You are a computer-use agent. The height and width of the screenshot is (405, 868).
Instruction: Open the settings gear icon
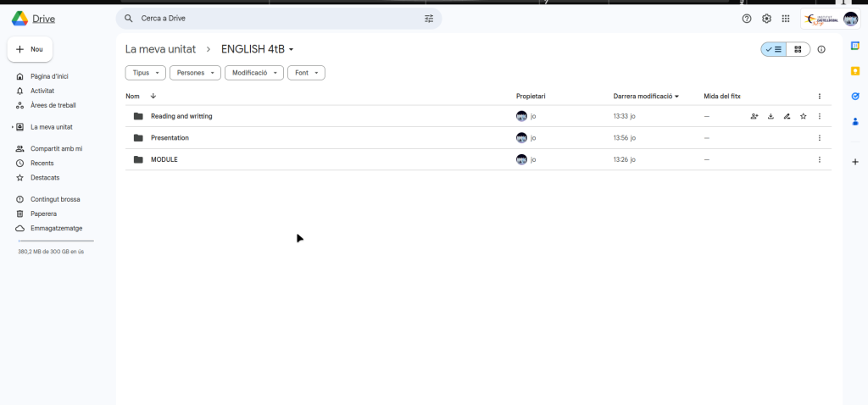pyautogui.click(x=766, y=19)
